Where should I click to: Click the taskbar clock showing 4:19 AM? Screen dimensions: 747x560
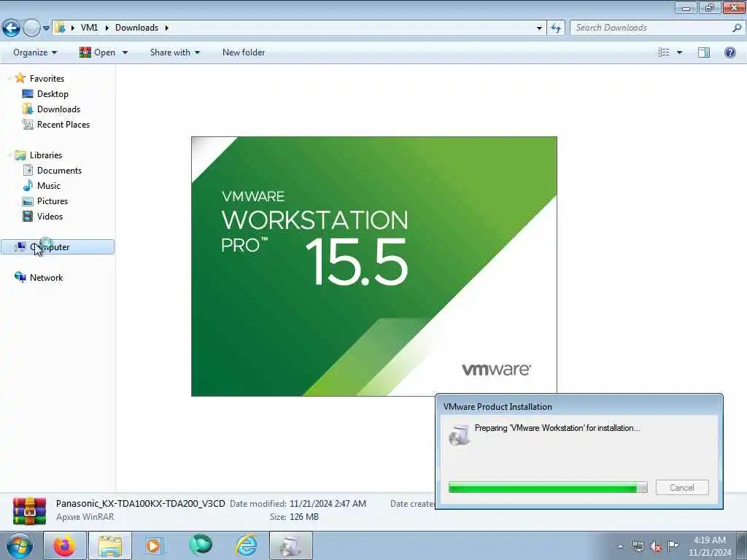coord(710,546)
